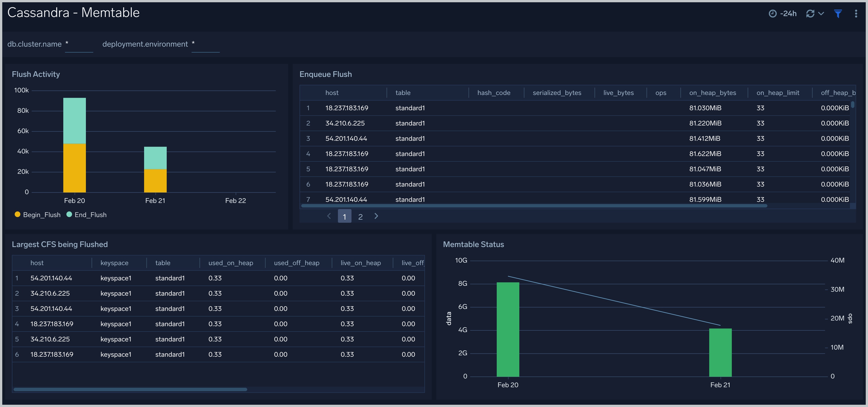868x407 pixels.
Task: Click the Cassandra - Memtable dashboard title
Action: pos(73,12)
